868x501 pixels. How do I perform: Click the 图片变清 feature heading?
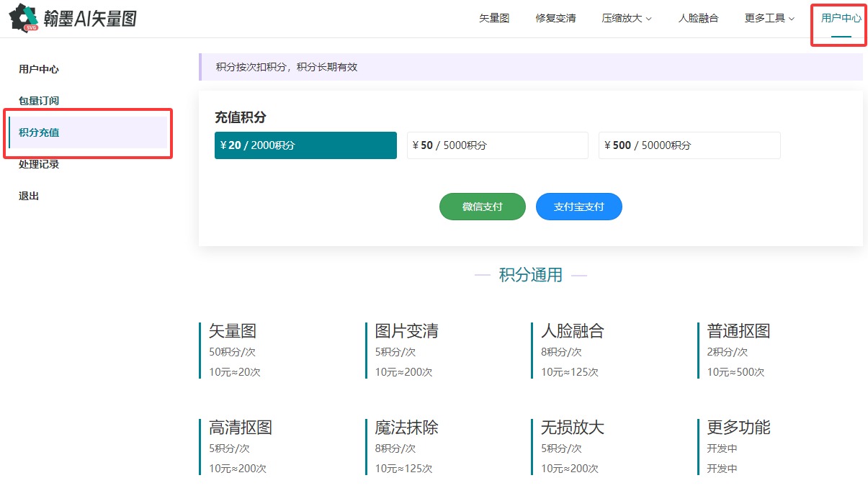(x=406, y=331)
